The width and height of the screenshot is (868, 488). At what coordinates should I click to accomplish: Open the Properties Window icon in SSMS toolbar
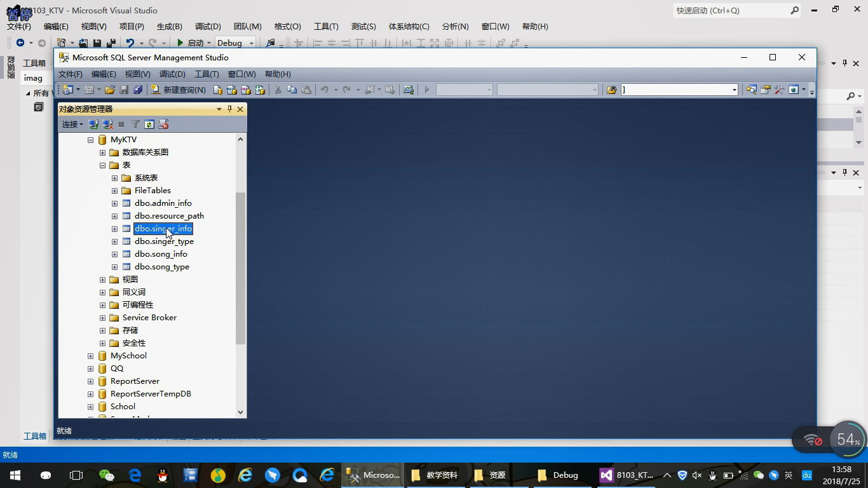tap(766, 90)
